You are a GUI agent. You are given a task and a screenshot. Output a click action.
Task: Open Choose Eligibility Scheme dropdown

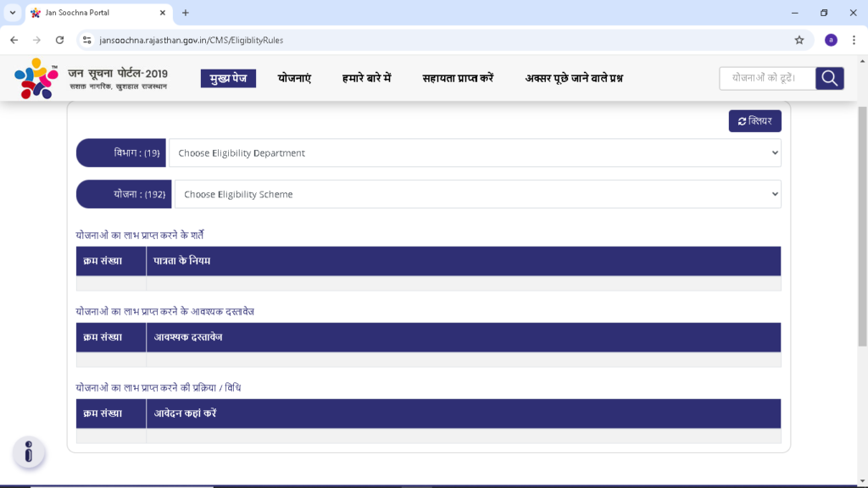tap(478, 194)
